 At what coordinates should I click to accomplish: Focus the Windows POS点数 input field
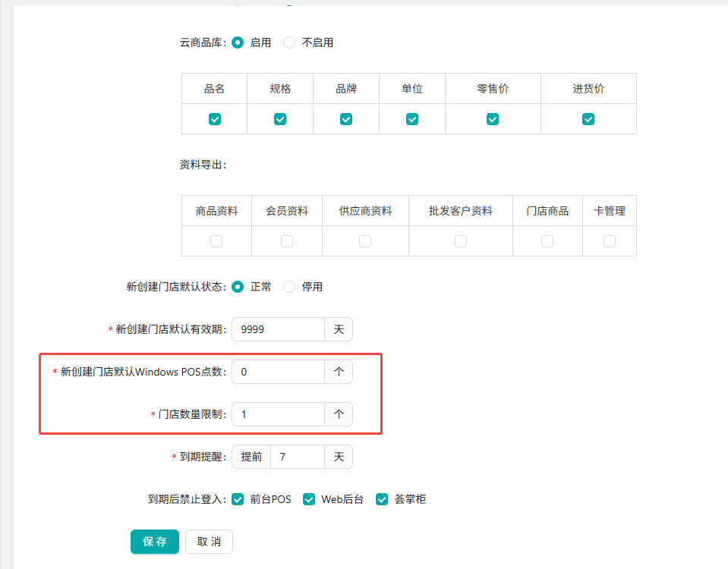click(278, 372)
